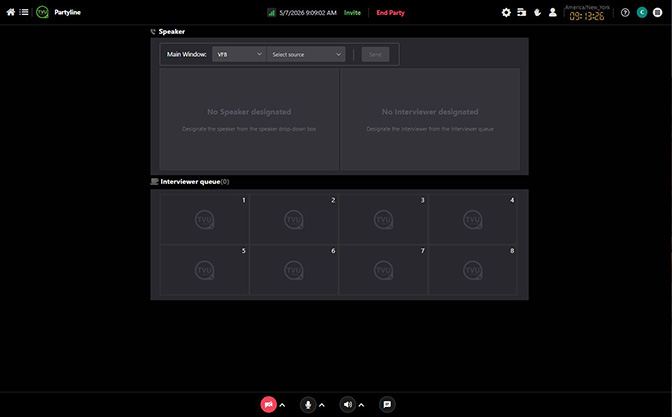
Task: Click the raise hand icon
Action: (537, 12)
